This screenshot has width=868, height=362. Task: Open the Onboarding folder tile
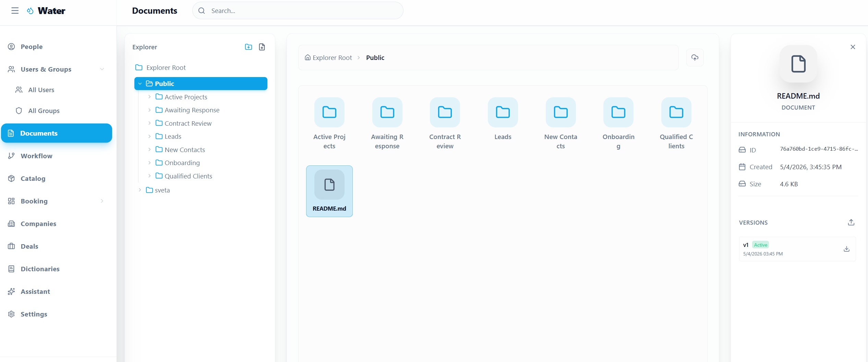(x=618, y=124)
